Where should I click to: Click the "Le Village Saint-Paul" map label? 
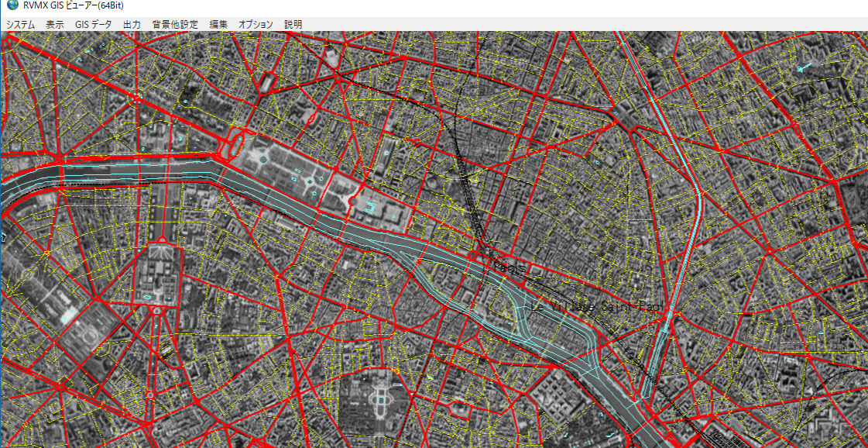point(597,307)
